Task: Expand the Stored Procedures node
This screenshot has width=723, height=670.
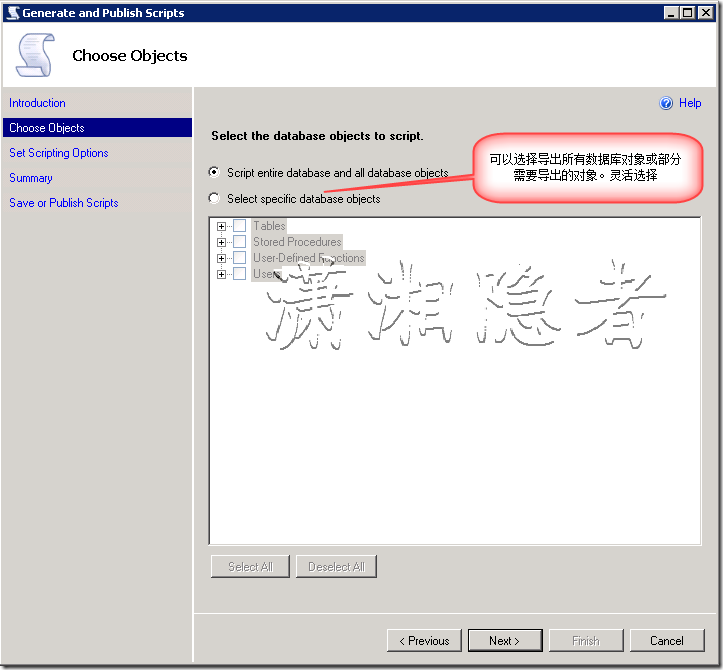Action: click(222, 242)
